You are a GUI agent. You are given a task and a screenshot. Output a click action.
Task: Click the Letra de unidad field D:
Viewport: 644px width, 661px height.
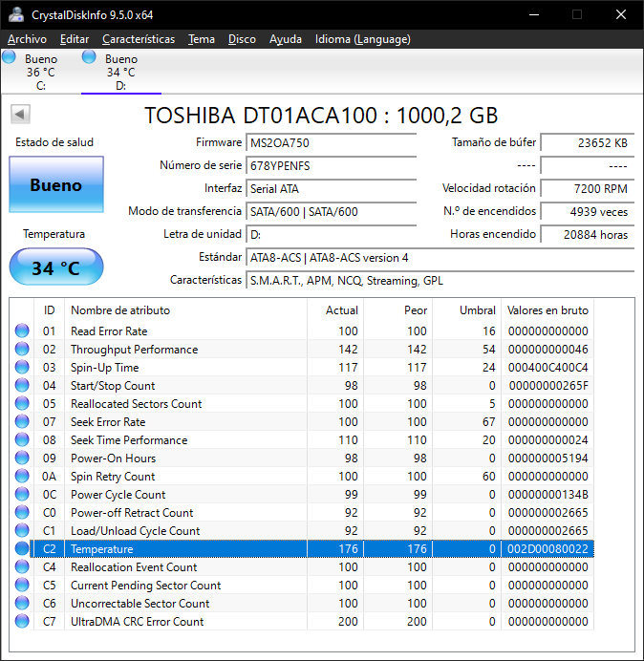tap(331, 234)
